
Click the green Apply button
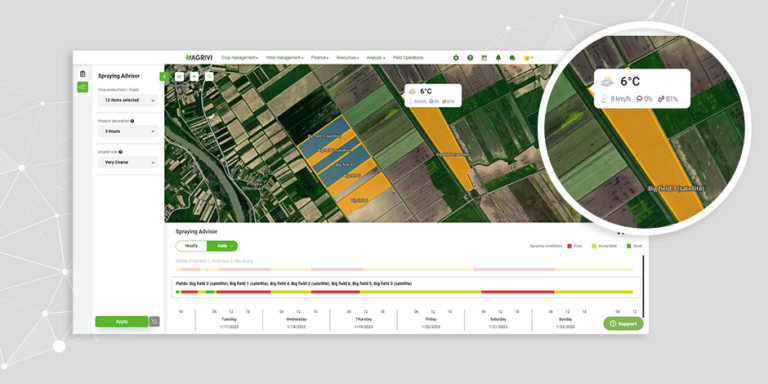[121, 322]
